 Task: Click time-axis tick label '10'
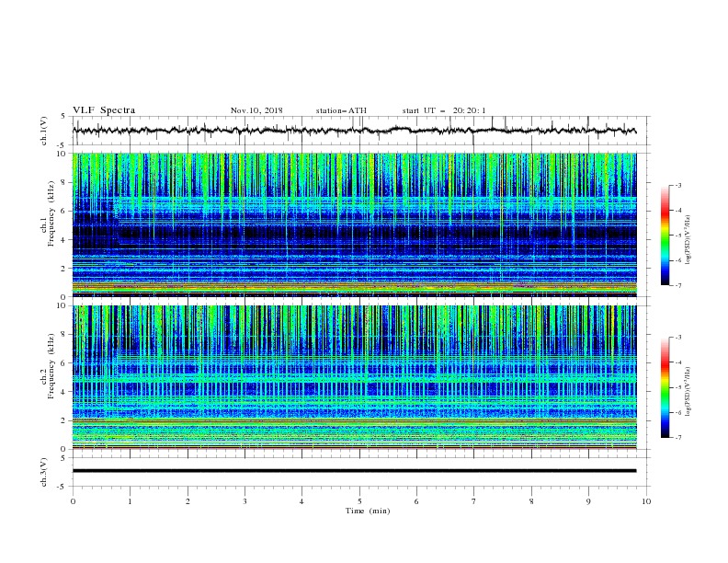point(646,501)
